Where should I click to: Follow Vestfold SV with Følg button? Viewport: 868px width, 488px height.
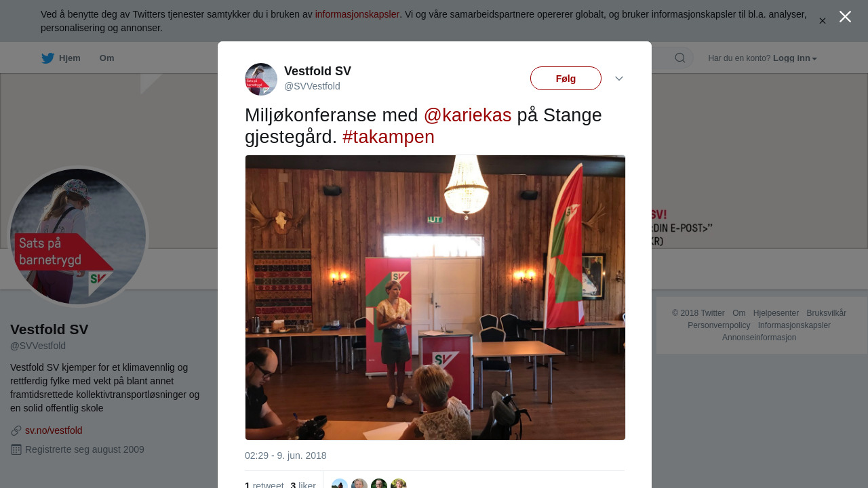(x=566, y=79)
